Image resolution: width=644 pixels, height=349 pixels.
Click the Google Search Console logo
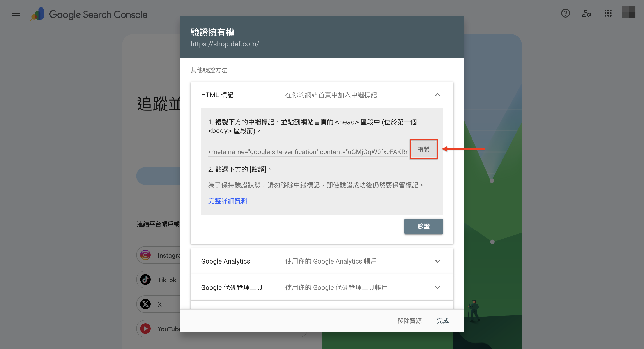[x=89, y=14]
